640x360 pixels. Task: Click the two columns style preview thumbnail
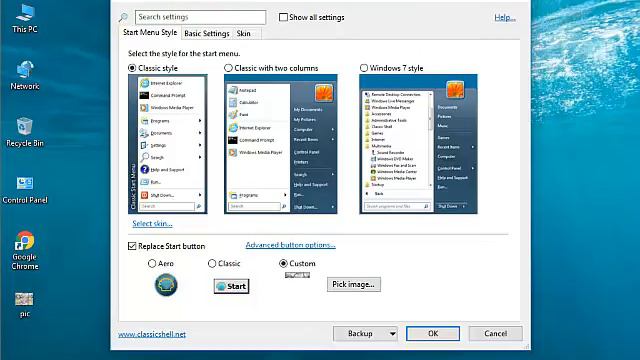[x=281, y=144]
